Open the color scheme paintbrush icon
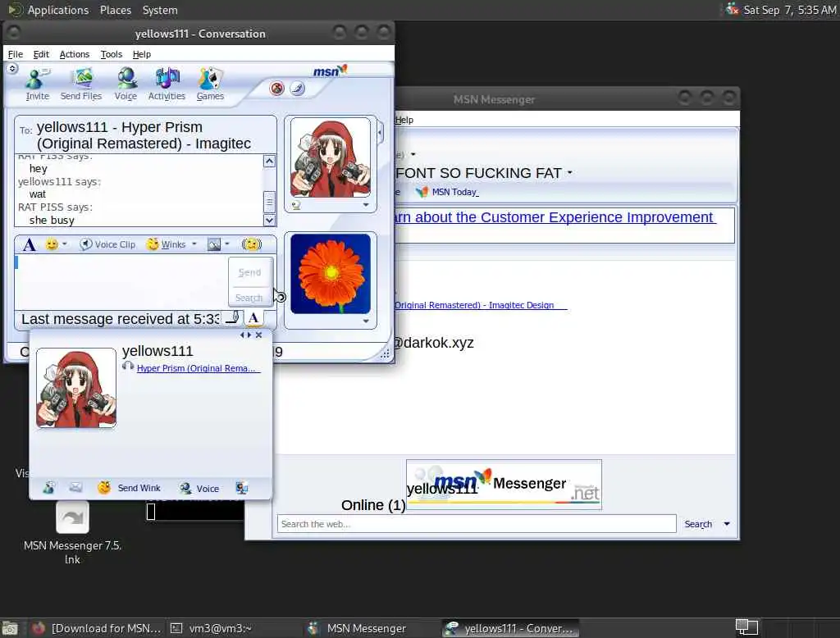The height and width of the screenshot is (638, 840). click(x=297, y=89)
